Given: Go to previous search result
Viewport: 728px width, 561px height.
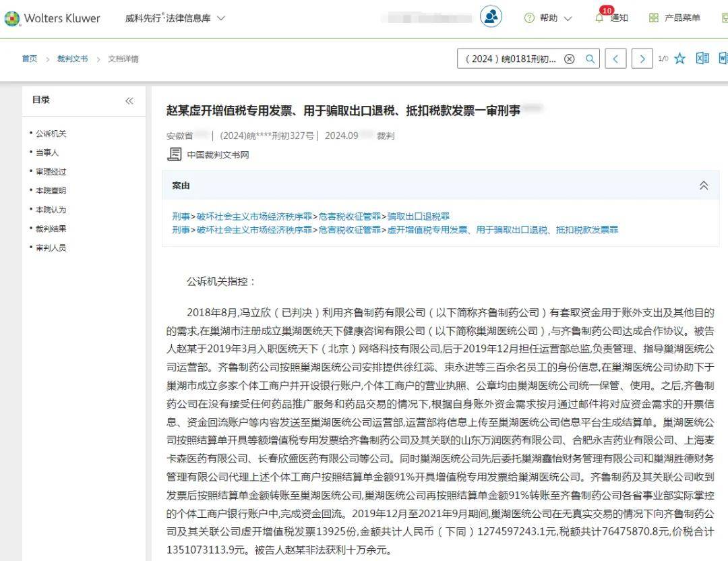Looking at the screenshot, I should [x=615, y=59].
